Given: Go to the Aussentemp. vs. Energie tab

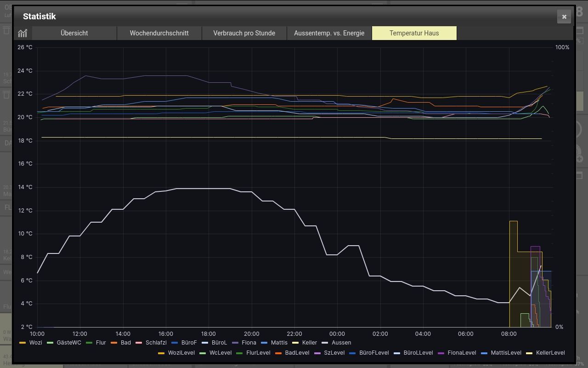Looking at the screenshot, I should [329, 33].
